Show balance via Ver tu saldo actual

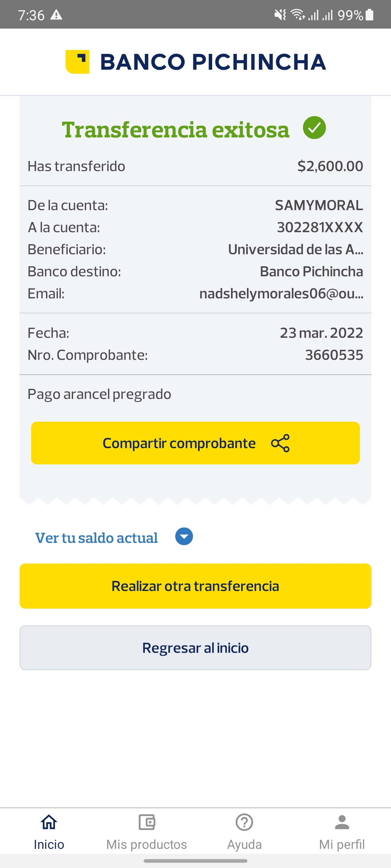[96, 538]
